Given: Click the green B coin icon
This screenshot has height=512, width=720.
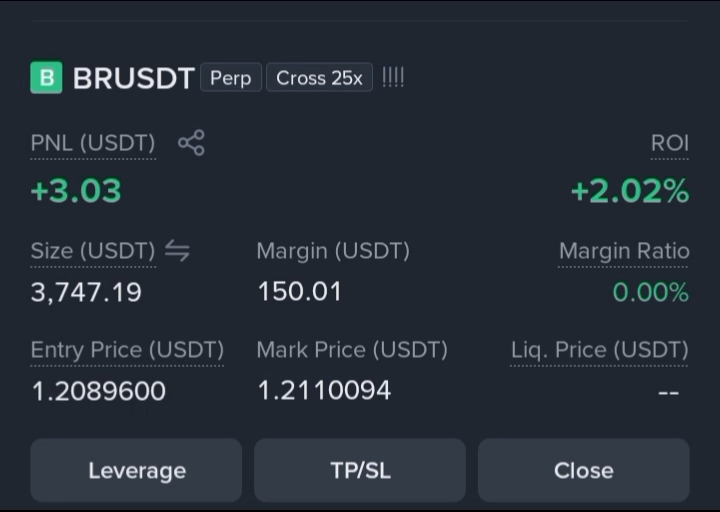Looking at the screenshot, I should [46, 77].
